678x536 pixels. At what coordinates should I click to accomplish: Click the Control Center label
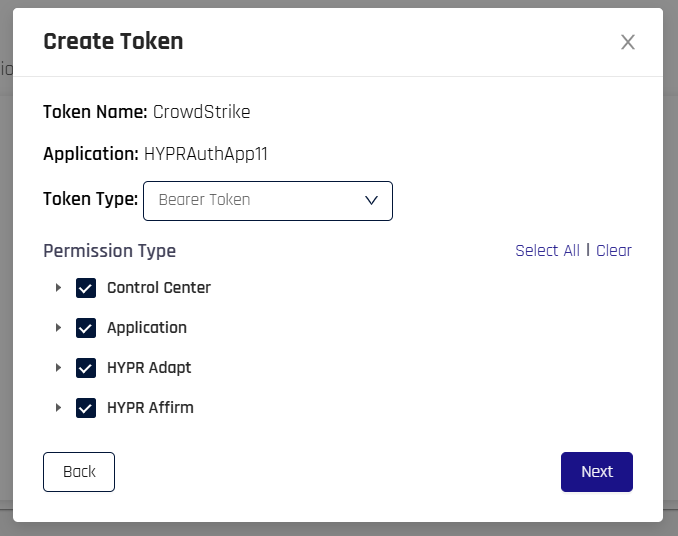click(x=159, y=288)
